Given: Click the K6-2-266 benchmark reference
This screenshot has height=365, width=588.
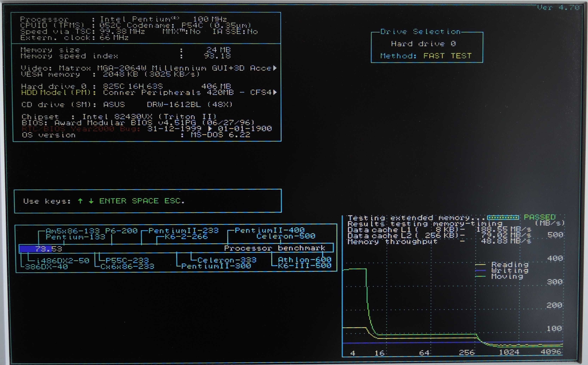Looking at the screenshot, I should click(x=186, y=237).
